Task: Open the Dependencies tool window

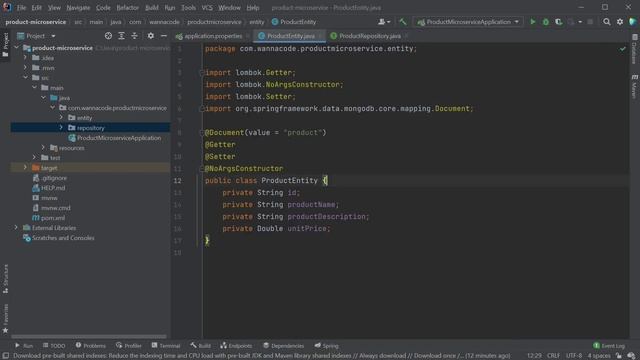Action: coord(284,346)
